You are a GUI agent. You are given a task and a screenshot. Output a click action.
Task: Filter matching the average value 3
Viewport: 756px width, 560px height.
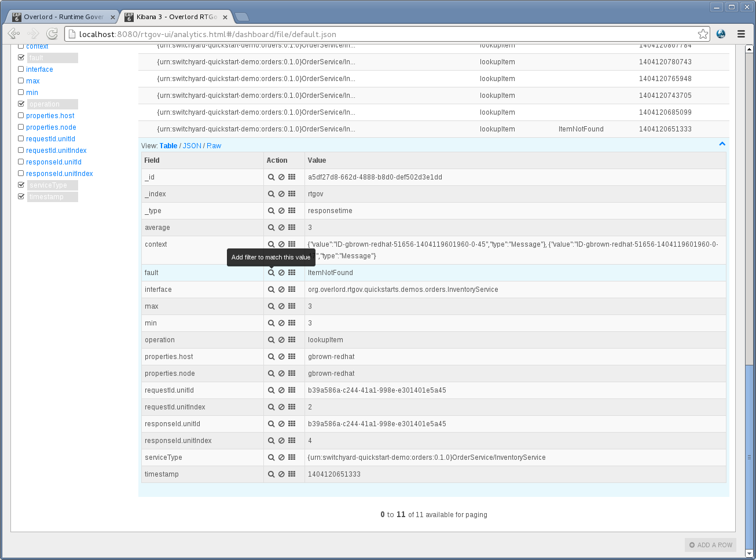pyautogui.click(x=271, y=227)
